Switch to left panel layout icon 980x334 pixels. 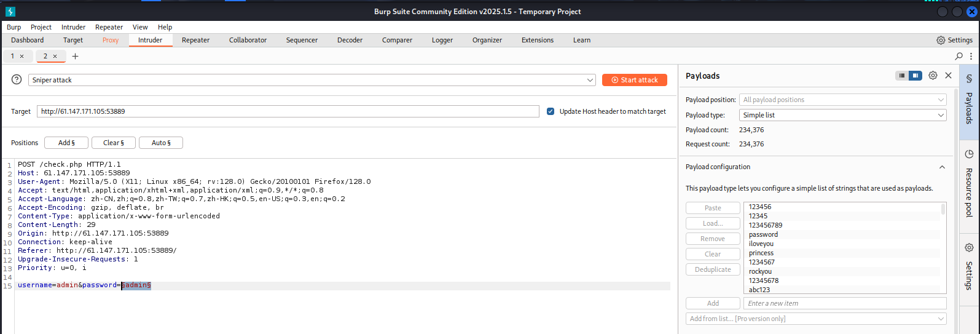pyautogui.click(x=902, y=76)
